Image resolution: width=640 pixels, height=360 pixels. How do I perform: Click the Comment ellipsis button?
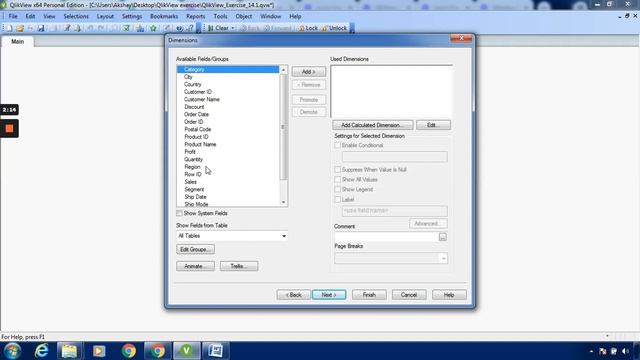[442, 237]
